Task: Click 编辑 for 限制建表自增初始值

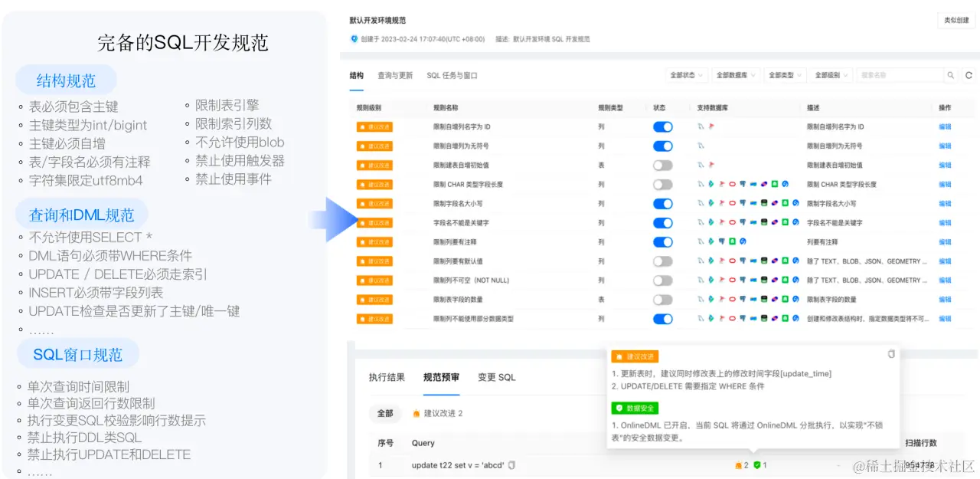Action: (x=945, y=165)
